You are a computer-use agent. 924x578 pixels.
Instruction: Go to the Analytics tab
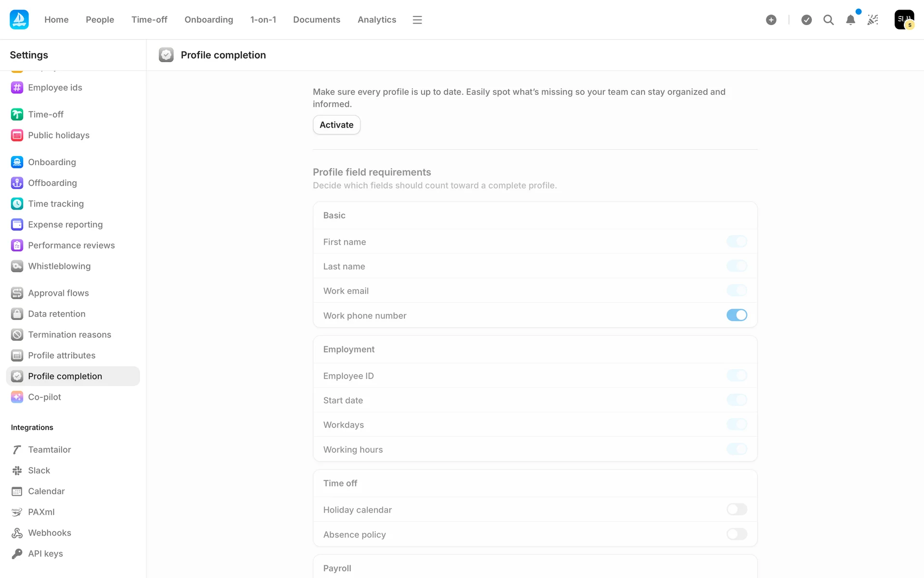[x=376, y=20]
